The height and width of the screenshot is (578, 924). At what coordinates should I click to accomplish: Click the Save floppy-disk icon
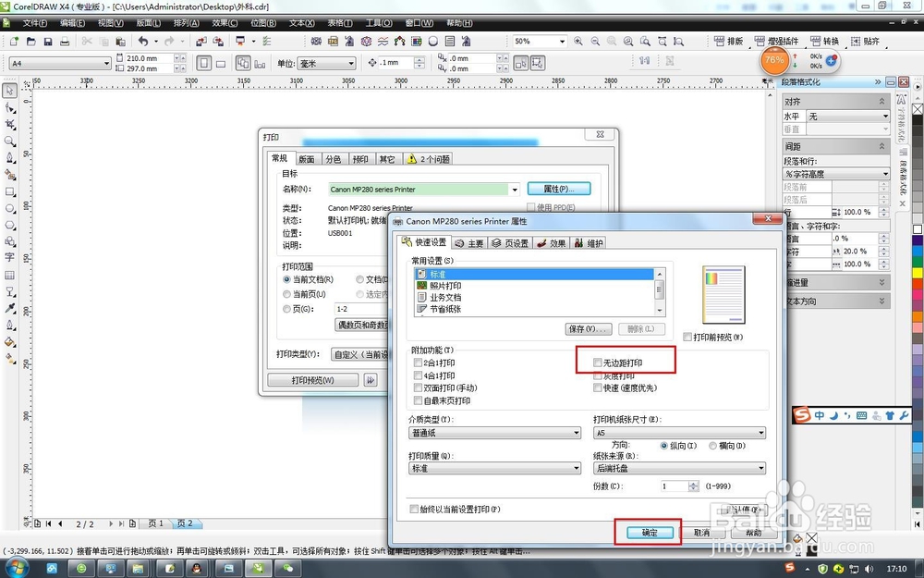[x=48, y=42]
